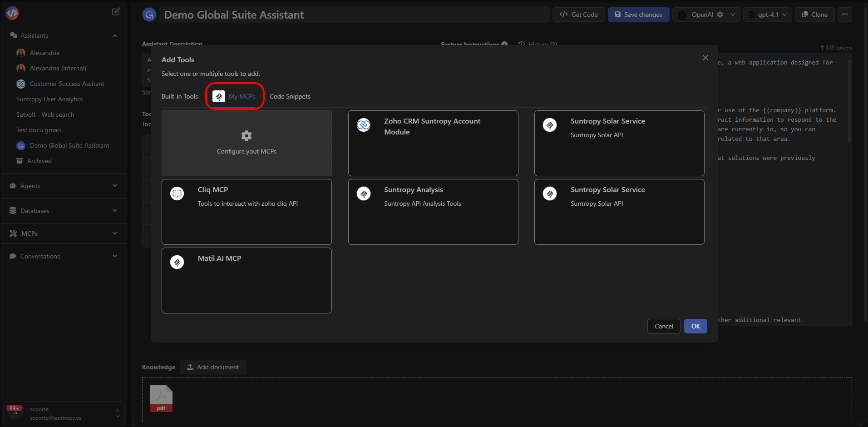Screen dimensions: 868x427
Task: Switch to the Code Snippets tab
Action: 290,96
